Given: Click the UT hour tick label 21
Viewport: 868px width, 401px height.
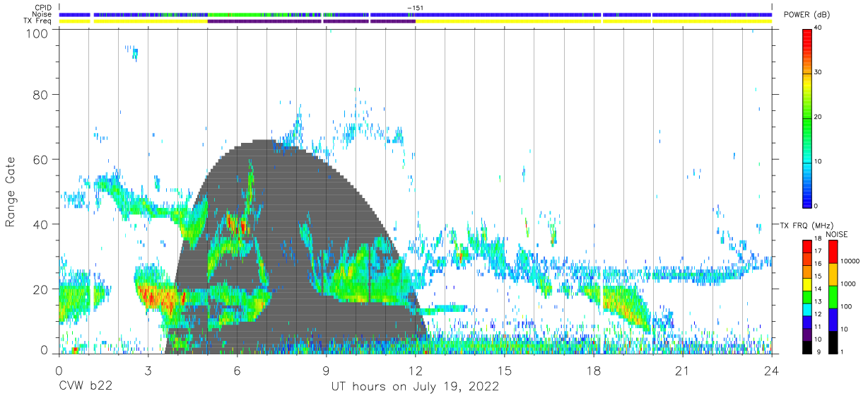Looking at the screenshot, I should [683, 371].
